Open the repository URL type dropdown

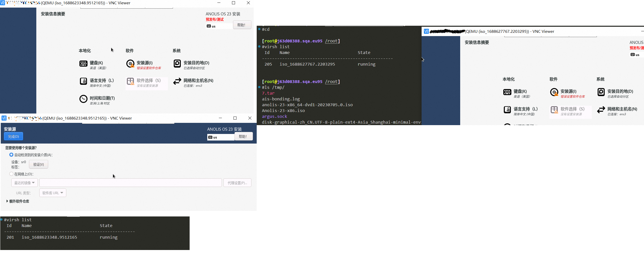(53, 193)
